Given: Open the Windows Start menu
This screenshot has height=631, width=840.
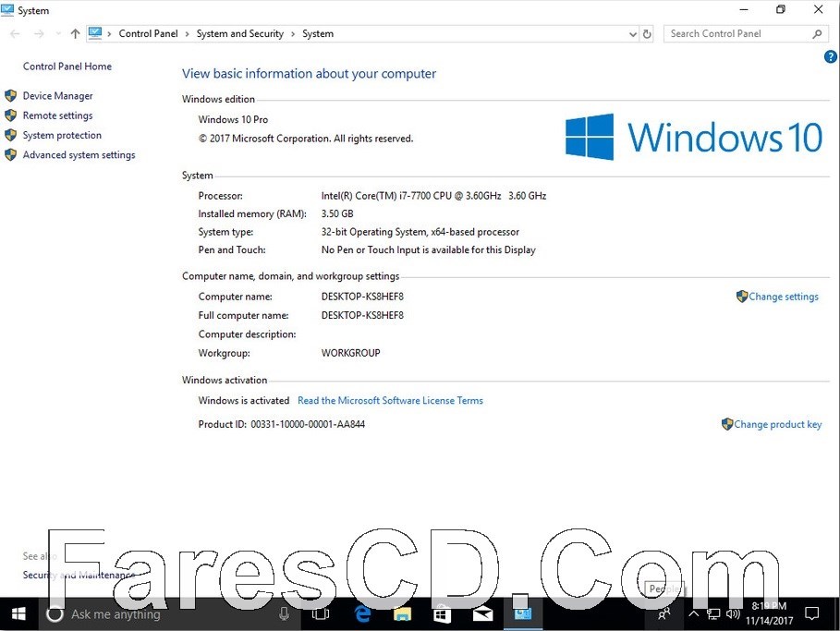Looking at the screenshot, I should pos(18,613).
